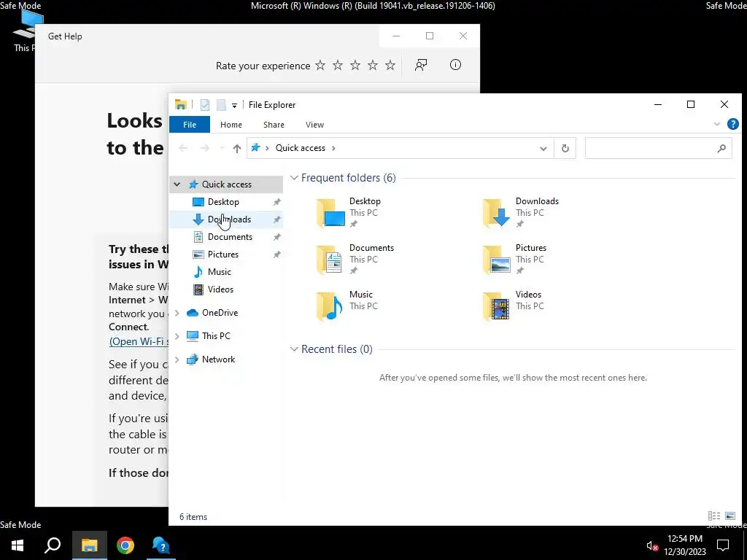Expand the This PC tree node
The width and height of the screenshot is (747, 560).
click(177, 336)
